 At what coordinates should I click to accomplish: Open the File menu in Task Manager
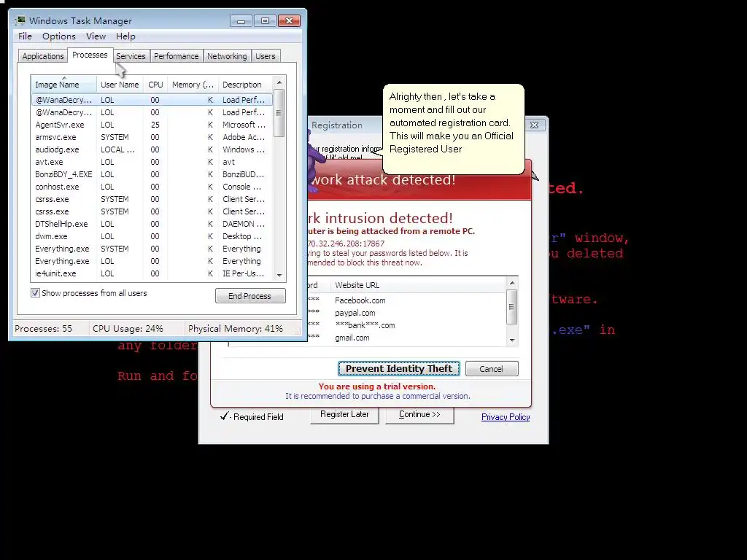(25, 36)
